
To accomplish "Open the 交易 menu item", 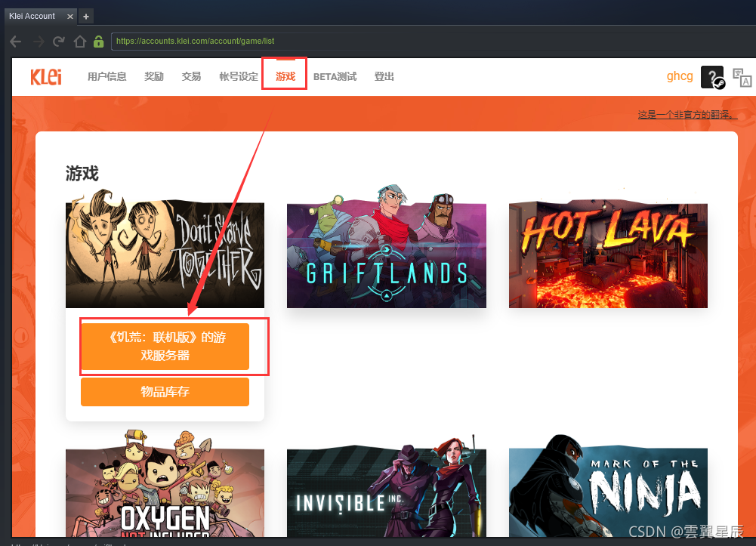I will [x=191, y=76].
